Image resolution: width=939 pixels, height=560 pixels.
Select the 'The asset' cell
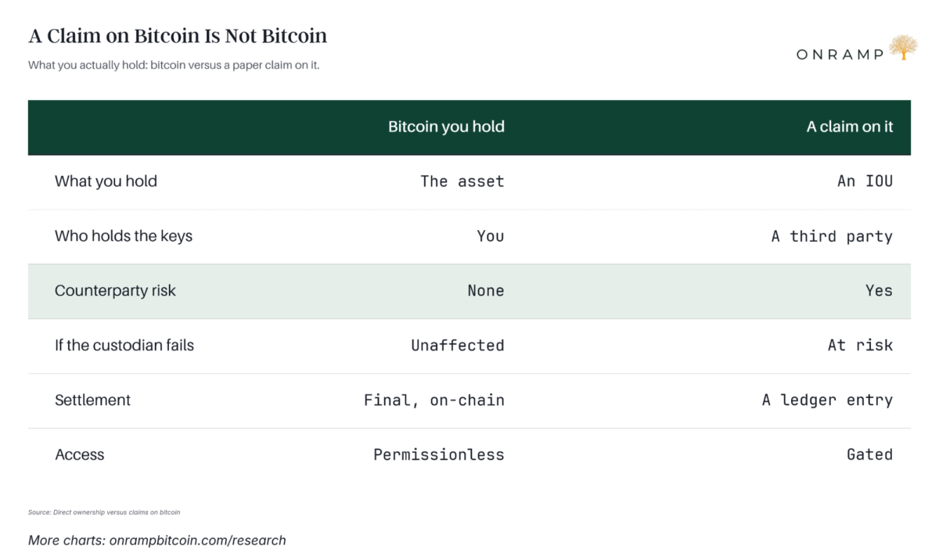pyautogui.click(x=462, y=181)
